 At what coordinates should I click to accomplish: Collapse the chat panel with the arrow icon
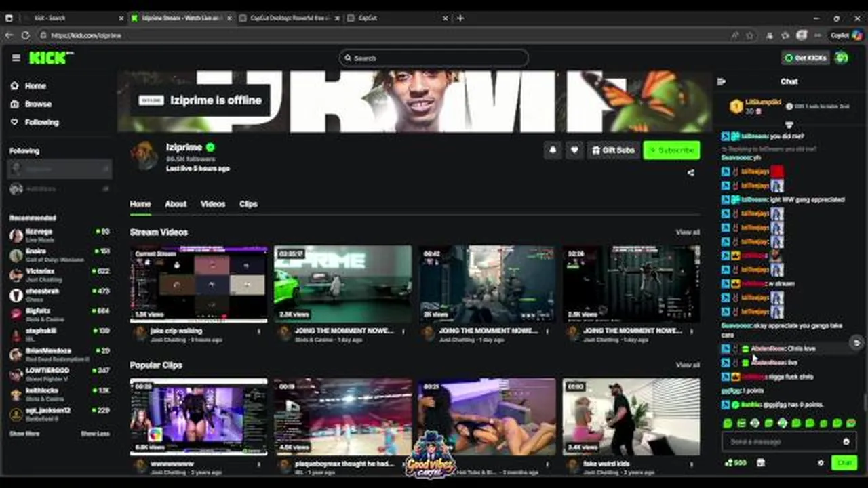[722, 81]
